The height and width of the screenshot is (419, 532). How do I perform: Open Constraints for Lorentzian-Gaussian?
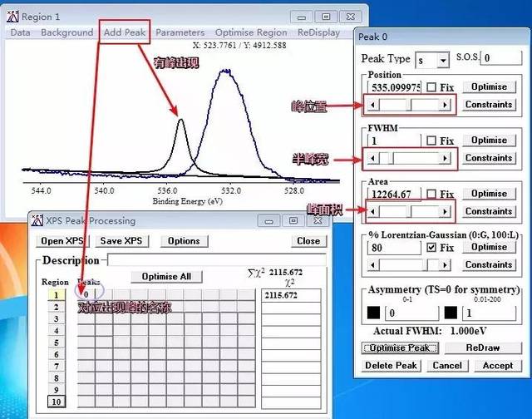pos(489,264)
